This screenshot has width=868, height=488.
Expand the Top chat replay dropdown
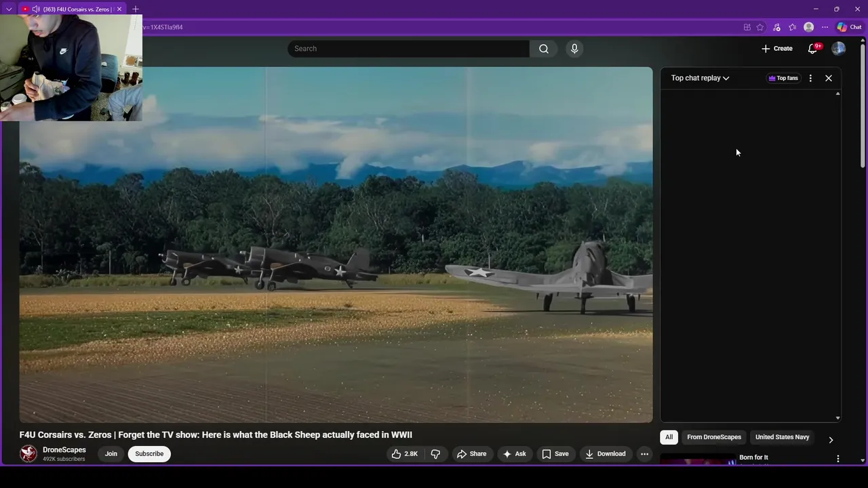click(700, 78)
